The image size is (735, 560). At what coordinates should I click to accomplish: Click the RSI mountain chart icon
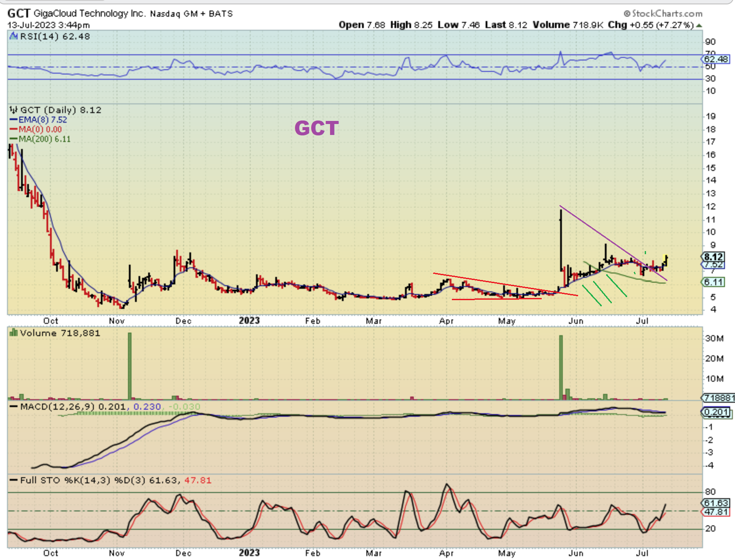click(x=14, y=36)
